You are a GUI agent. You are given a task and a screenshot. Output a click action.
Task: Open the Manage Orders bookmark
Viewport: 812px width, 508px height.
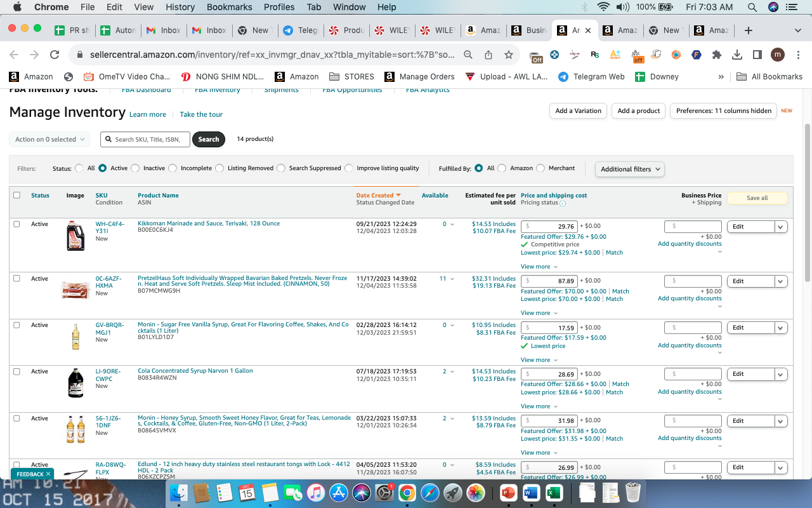[x=419, y=77]
